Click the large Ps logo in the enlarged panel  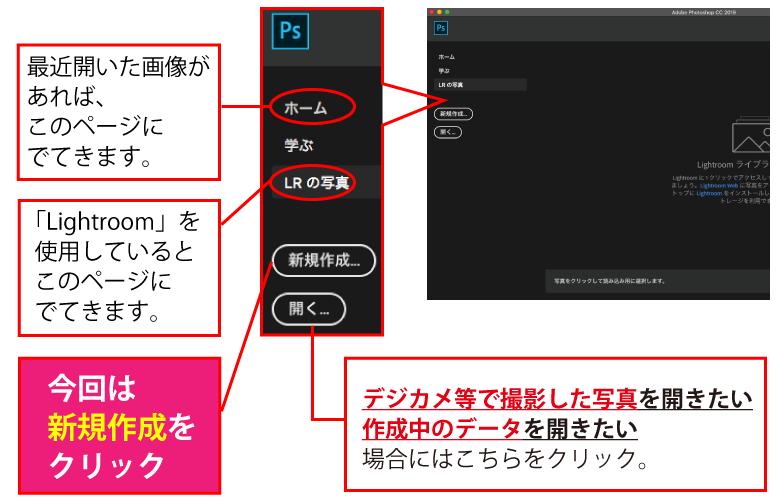290,31
